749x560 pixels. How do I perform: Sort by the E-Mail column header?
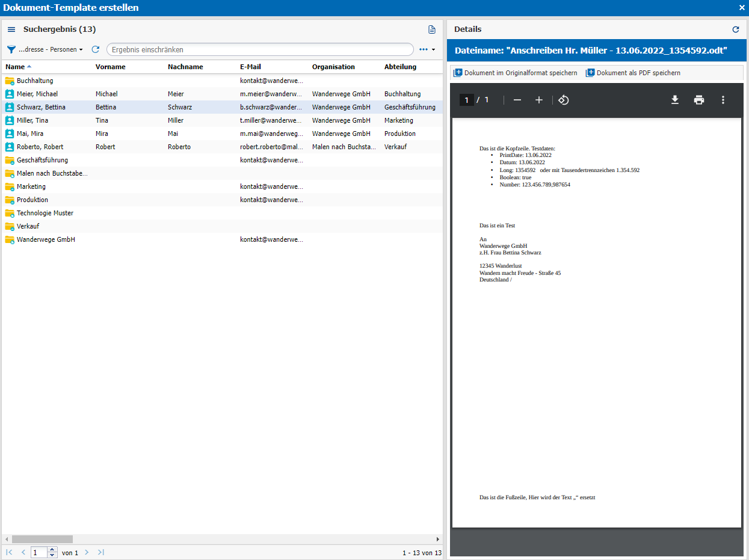point(250,67)
